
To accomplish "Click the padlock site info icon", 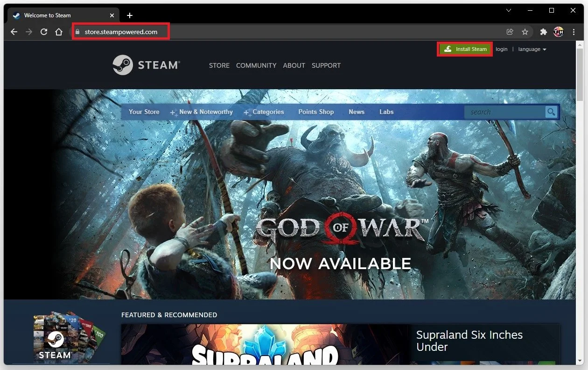I will click(78, 32).
